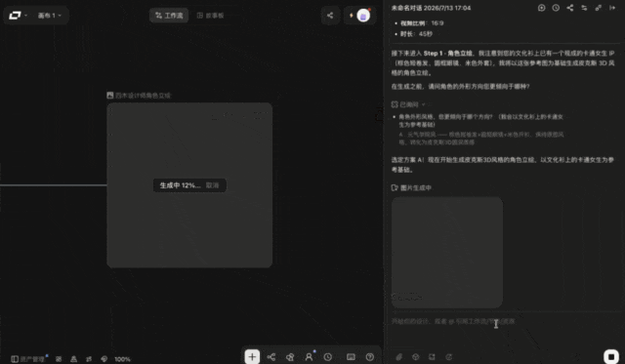Add a new node with plus button

pos(252,357)
